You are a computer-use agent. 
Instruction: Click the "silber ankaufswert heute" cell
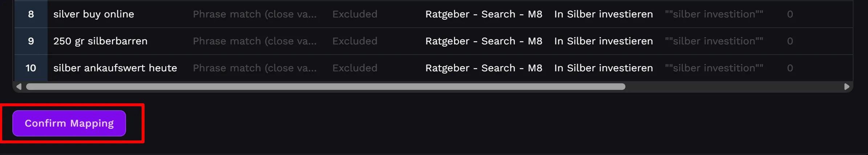115,68
